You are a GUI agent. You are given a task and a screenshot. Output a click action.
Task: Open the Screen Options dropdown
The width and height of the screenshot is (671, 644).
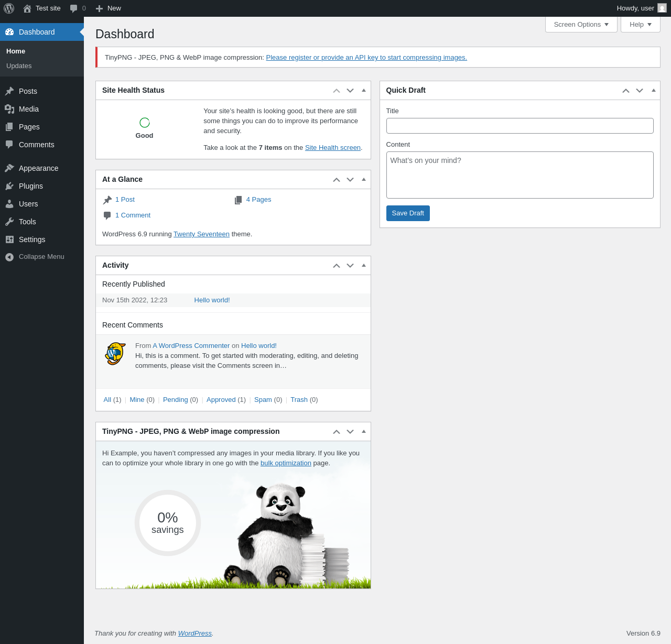[581, 25]
